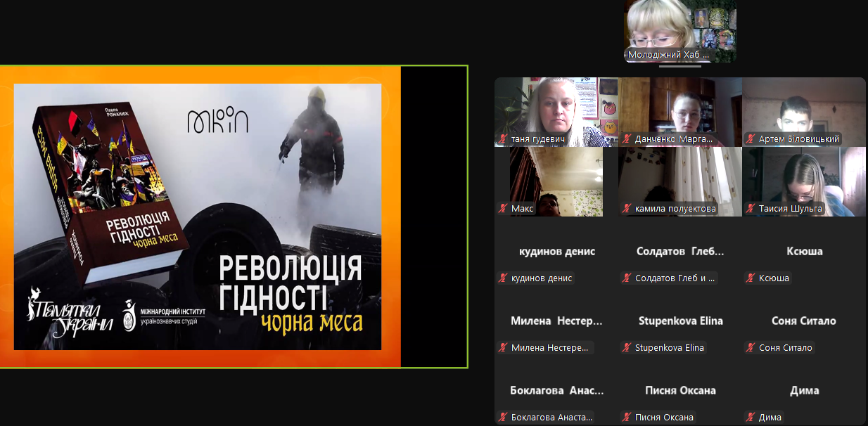Click muted mic icon in Дима label

[x=751, y=418]
